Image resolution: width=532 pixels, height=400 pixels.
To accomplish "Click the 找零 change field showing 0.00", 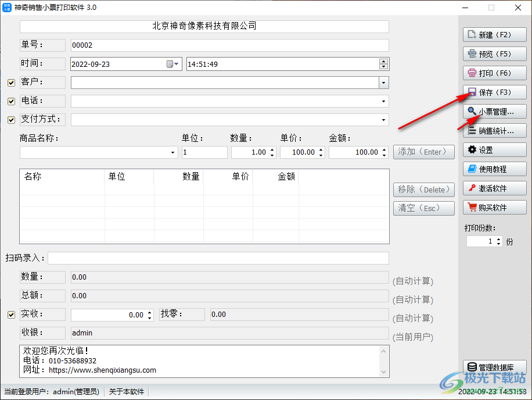I will pyautogui.click(x=299, y=315).
